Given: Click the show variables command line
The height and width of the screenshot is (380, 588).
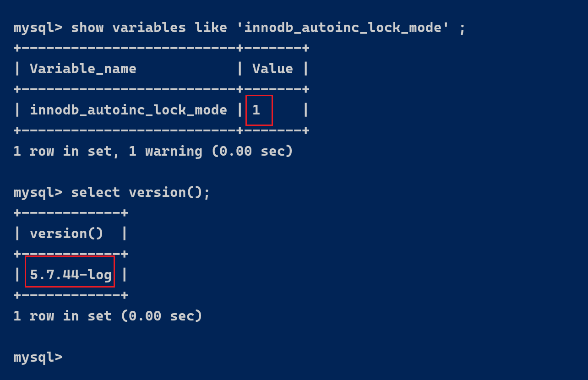Looking at the screenshot, I should [x=240, y=27].
